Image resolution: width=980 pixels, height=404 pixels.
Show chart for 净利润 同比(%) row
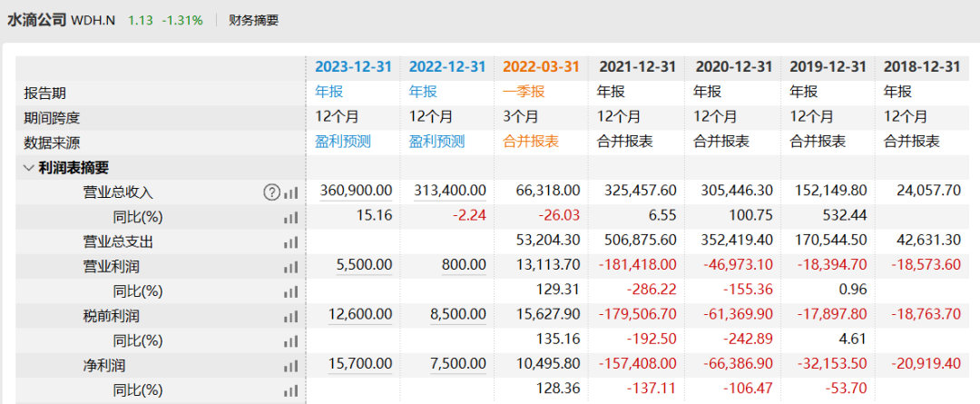[291, 390]
